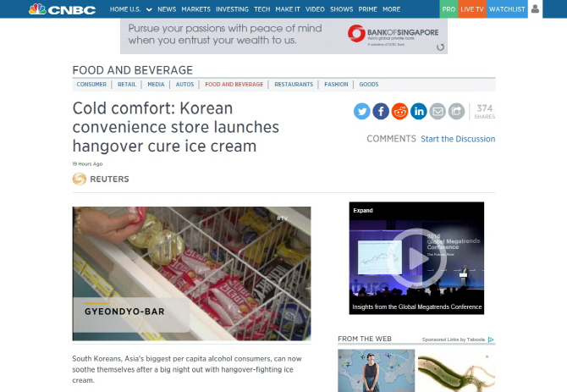Screen dimensions: 567x392
Task: Open the MORE navigation menu
Action: click(391, 9)
